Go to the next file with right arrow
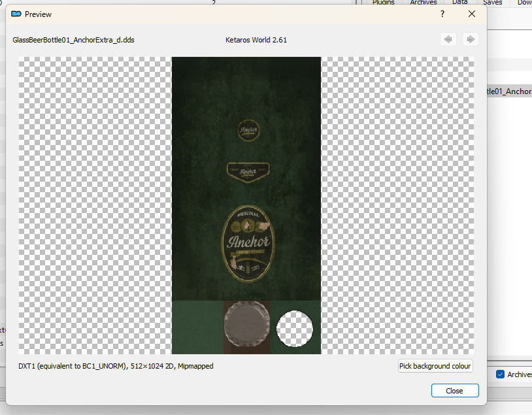The width and height of the screenshot is (532, 415). tap(471, 39)
